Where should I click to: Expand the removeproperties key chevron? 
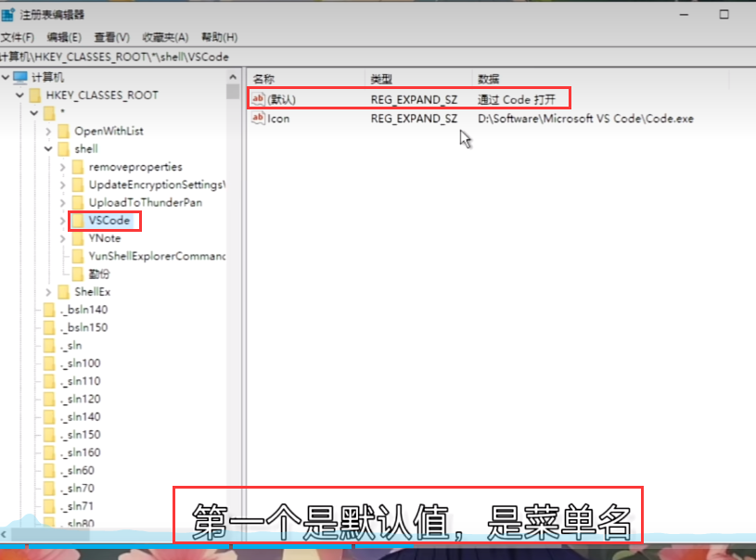click(62, 167)
